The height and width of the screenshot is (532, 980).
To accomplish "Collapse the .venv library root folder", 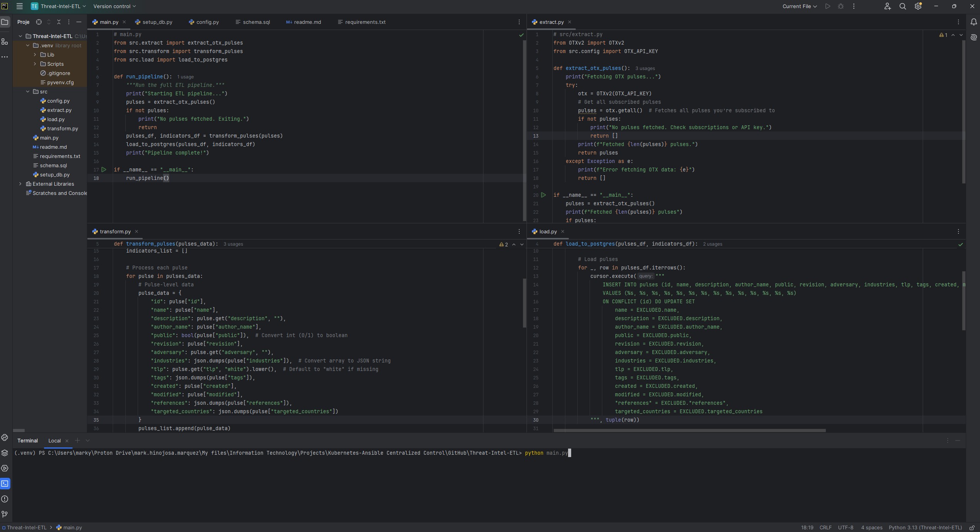I will [27, 45].
